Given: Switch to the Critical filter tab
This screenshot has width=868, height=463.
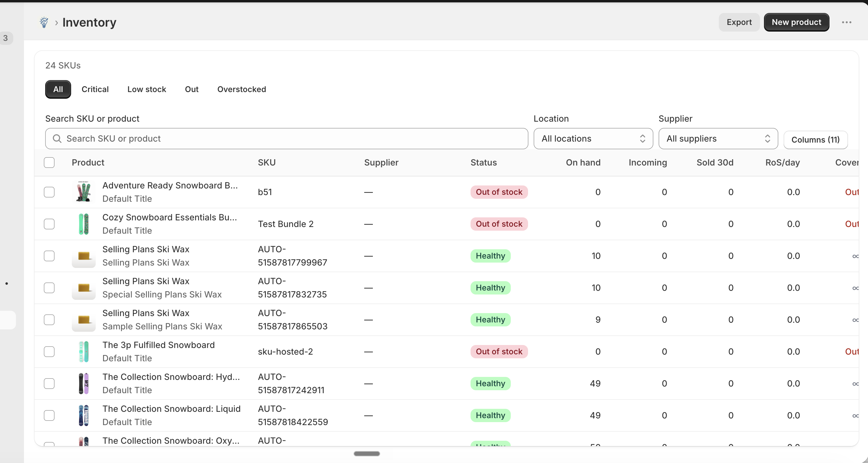Looking at the screenshot, I should (x=95, y=89).
